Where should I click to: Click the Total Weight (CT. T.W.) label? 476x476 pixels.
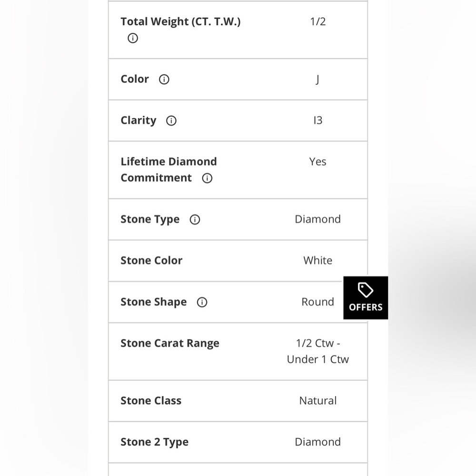coord(180,21)
